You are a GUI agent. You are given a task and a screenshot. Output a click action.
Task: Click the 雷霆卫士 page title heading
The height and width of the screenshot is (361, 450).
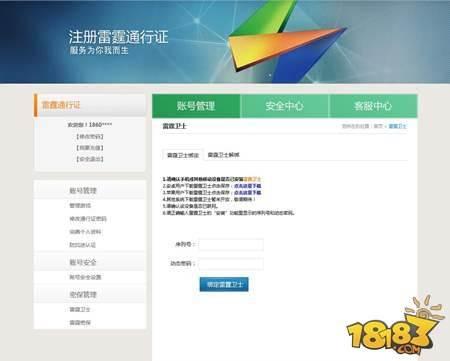point(174,126)
